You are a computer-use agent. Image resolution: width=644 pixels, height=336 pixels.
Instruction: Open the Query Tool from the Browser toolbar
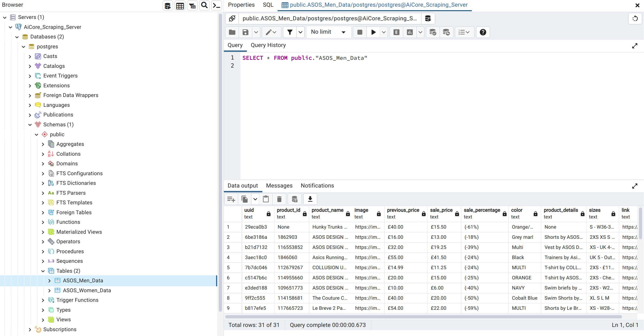point(168,6)
